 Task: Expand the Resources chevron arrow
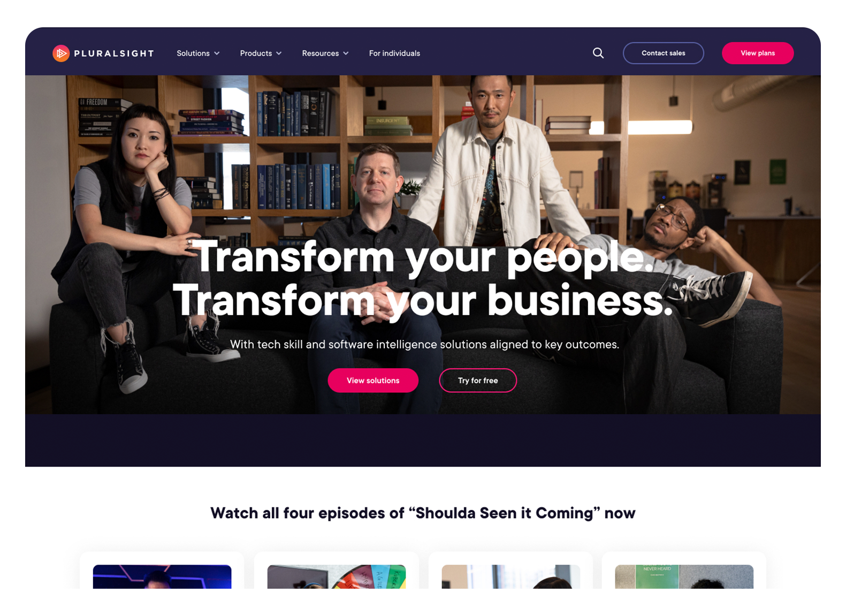pyautogui.click(x=346, y=54)
